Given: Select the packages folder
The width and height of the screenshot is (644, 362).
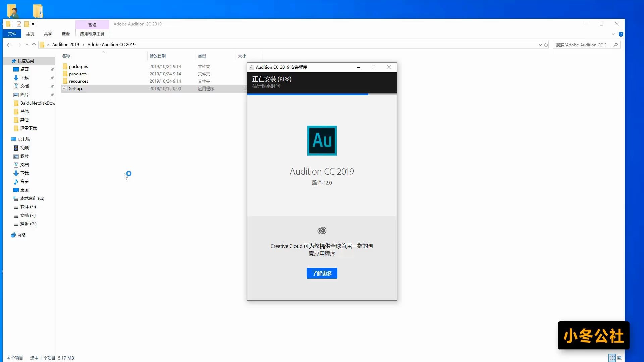Looking at the screenshot, I should (78, 66).
